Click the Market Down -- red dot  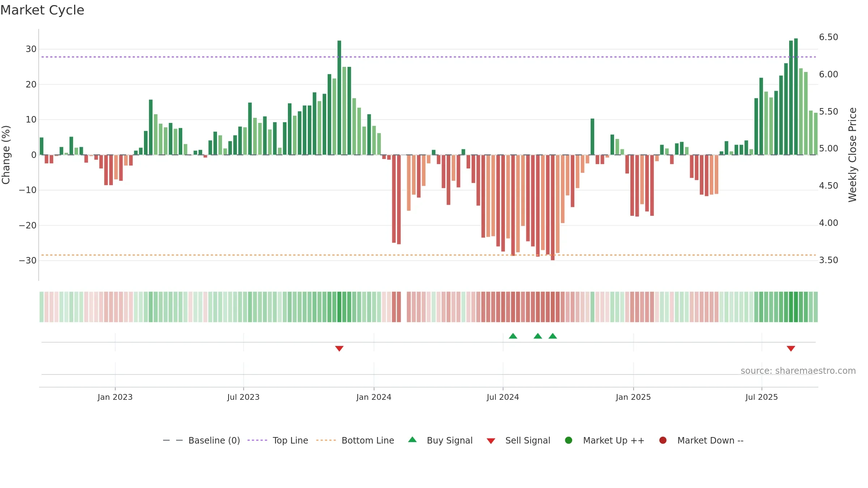point(663,440)
